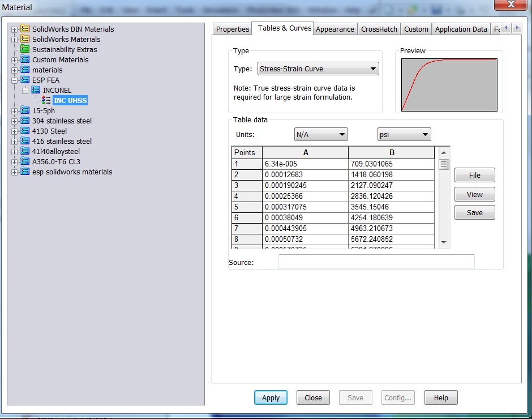Click the table scrollbar down arrow
532x419 pixels.
[x=444, y=242]
